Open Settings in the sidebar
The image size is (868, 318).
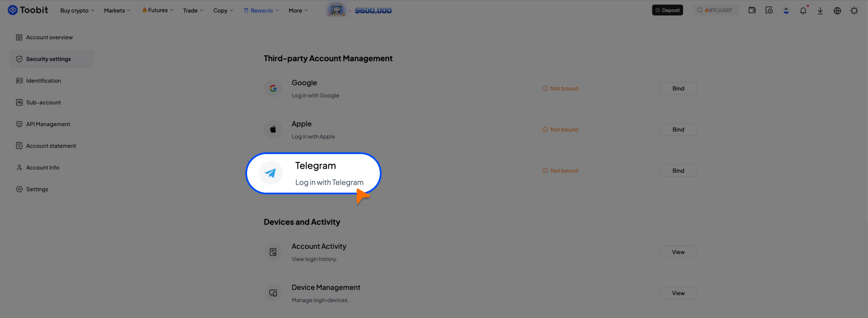pyautogui.click(x=52, y=189)
